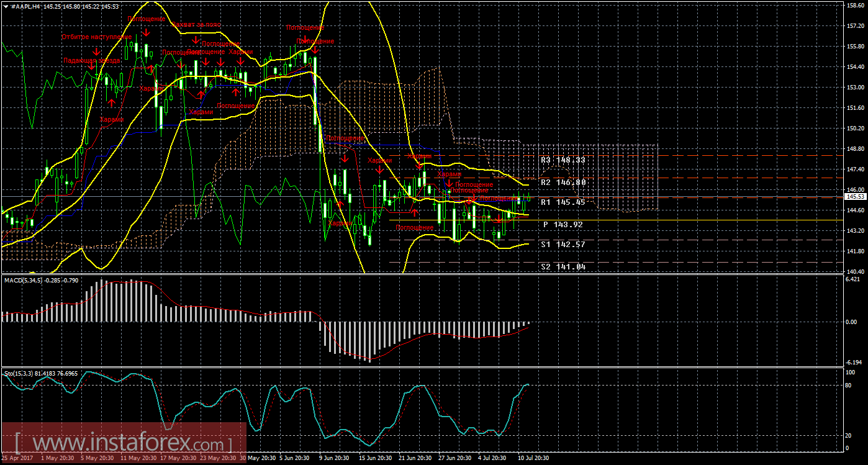Select the R1 145.45 pivot level label

coord(563,202)
